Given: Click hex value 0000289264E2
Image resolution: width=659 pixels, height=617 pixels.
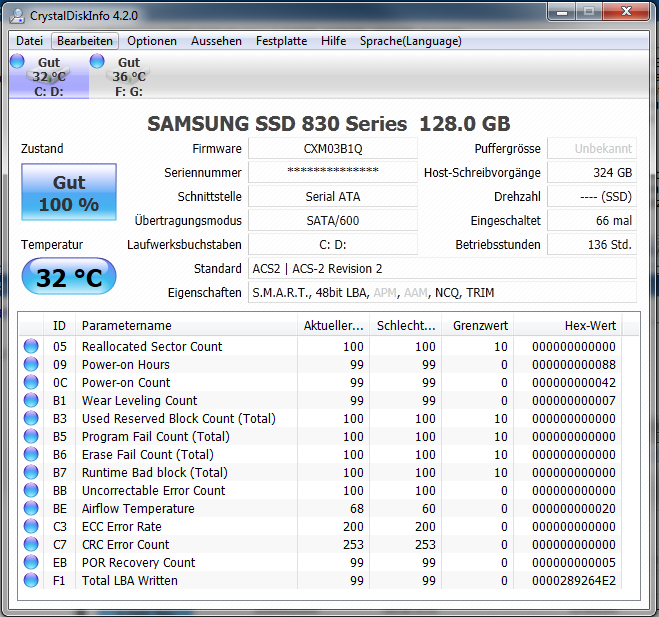Looking at the screenshot, I should pyautogui.click(x=574, y=580).
